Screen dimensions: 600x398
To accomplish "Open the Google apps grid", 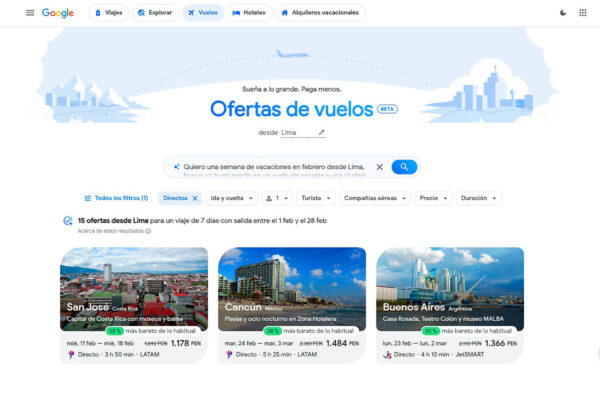I will (x=582, y=13).
